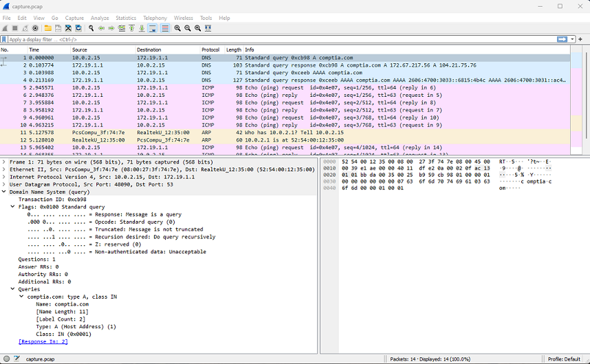The width and height of the screenshot is (590, 364).
Task: Expand the User Datagram Protocol row
Action: (3, 185)
